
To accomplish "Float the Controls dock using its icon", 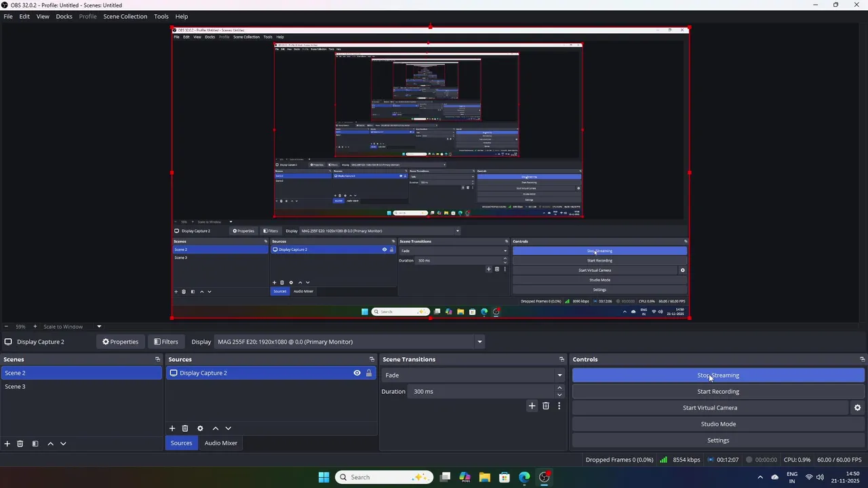I will coord(862,359).
